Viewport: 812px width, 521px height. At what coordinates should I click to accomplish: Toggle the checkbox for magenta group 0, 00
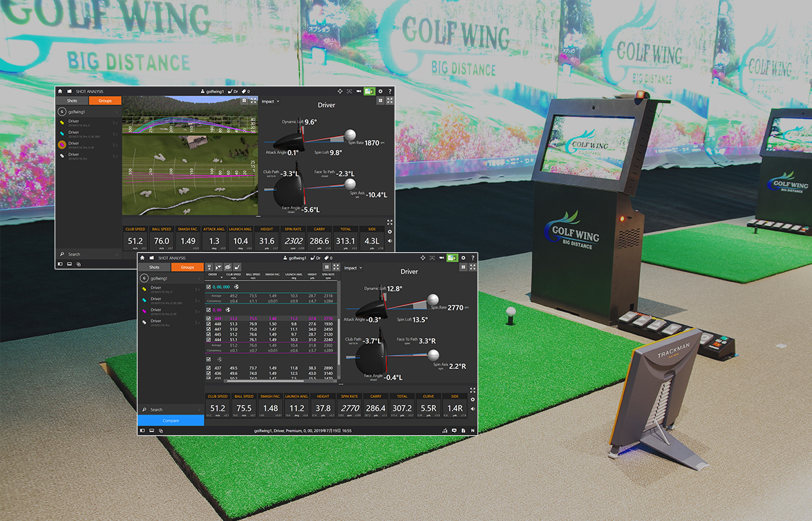[x=208, y=310]
